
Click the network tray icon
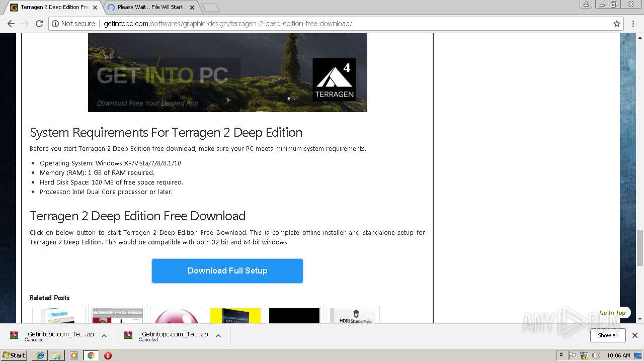click(x=584, y=355)
